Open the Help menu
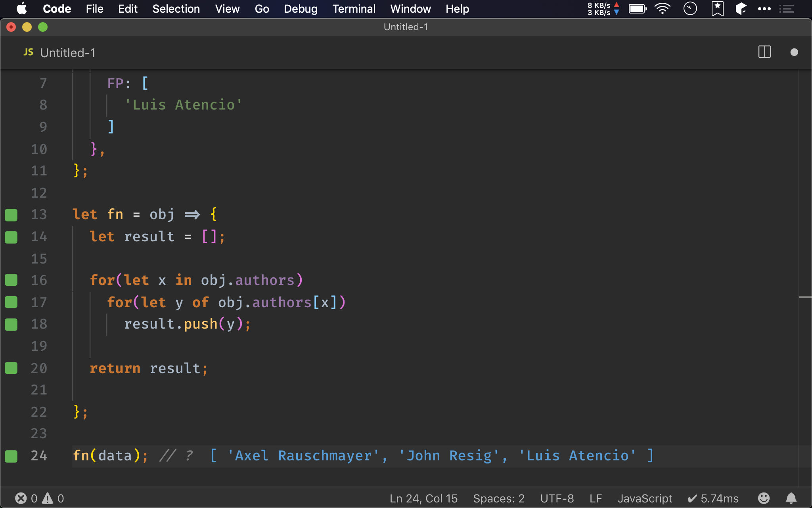Viewport: 812px width, 508px height. tap(457, 9)
